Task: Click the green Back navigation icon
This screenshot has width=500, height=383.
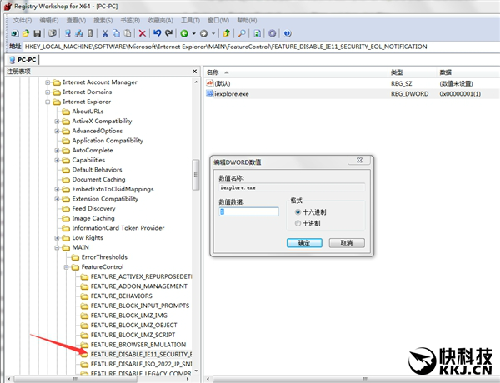Action: (x=184, y=33)
